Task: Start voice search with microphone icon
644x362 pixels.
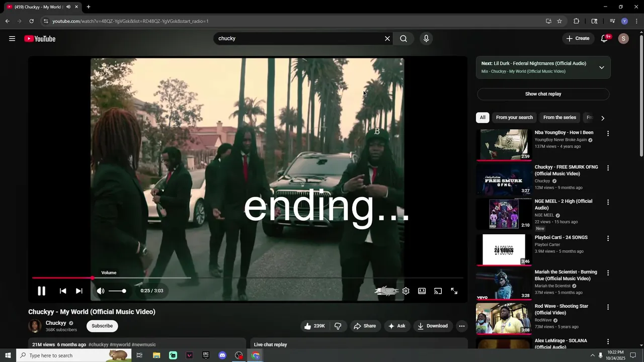Action: coord(426,39)
